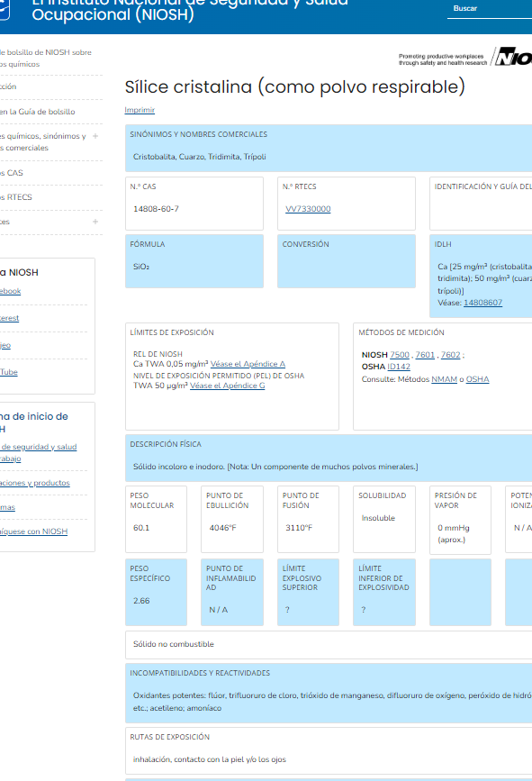Open Véase el Apéndice G link
The height and width of the screenshot is (781, 532).
point(228,386)
